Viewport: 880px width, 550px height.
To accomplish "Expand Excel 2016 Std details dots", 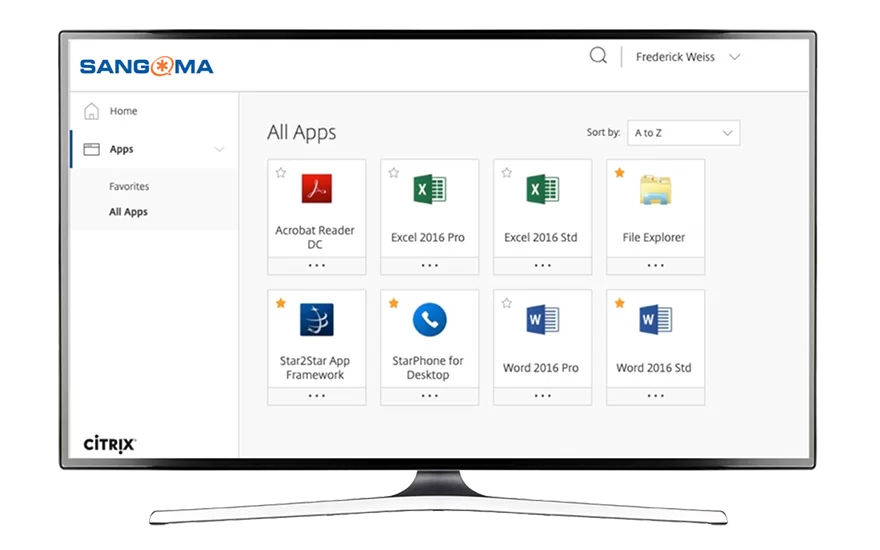I will click(x=543, y=265).
